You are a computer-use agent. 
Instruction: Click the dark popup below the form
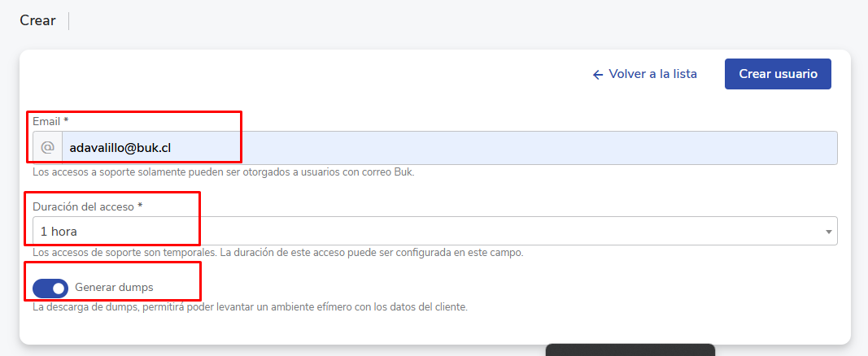coord(630,350)
